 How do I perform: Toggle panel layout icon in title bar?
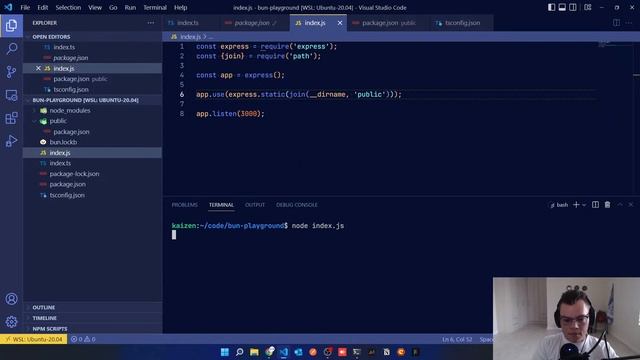(x=562, y=7)
